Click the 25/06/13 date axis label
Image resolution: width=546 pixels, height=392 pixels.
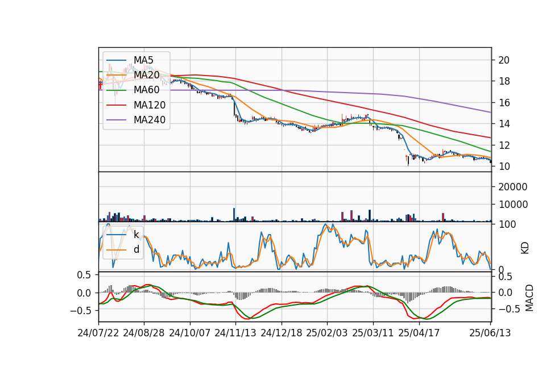(x=490, y=333)
